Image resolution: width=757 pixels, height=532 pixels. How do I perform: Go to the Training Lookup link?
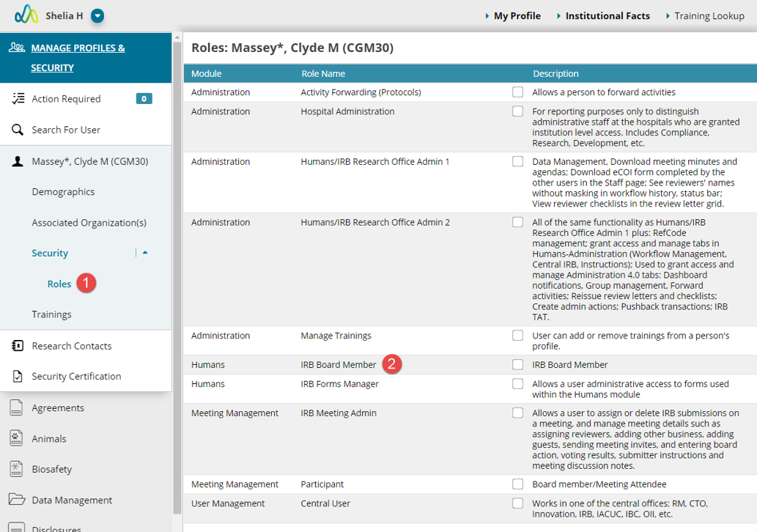pos(709,16)
